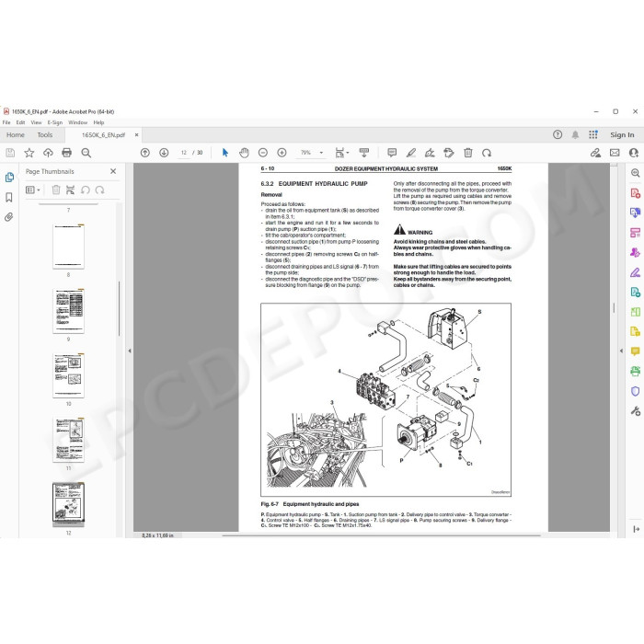Open the apps grid icon
The height and width of the screenshot is (644, 644).
click(x=593, y=134)
